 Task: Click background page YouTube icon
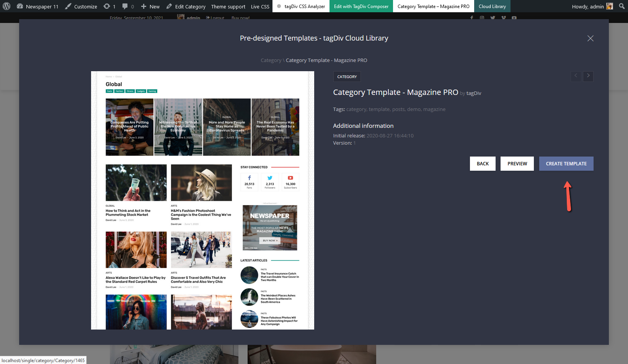coord(514,18)
